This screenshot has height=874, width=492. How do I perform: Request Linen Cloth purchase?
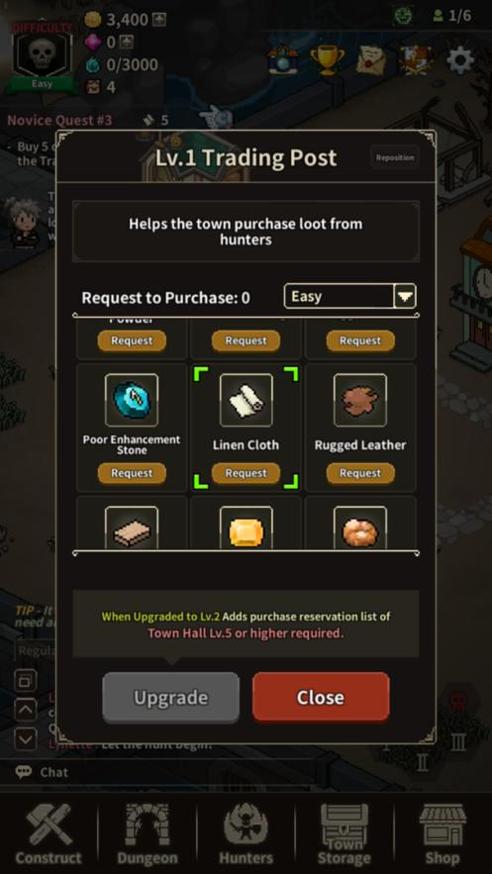tap(246, 473)
